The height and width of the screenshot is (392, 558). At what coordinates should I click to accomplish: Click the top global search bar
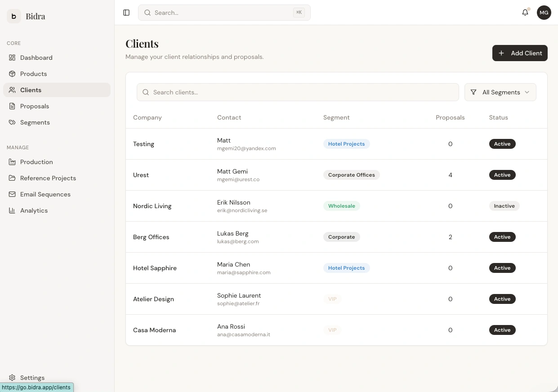coord(224,13)
